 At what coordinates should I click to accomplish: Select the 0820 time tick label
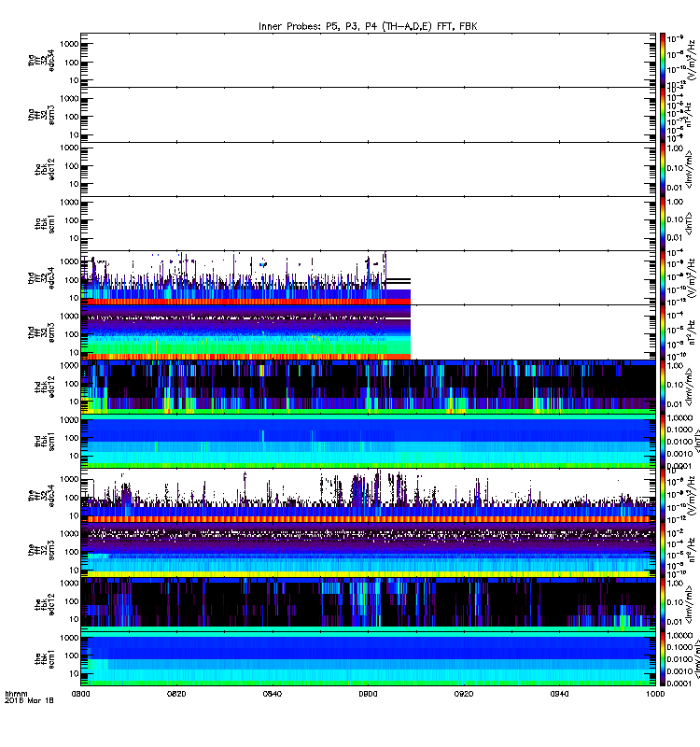click(x=176, y=694)
